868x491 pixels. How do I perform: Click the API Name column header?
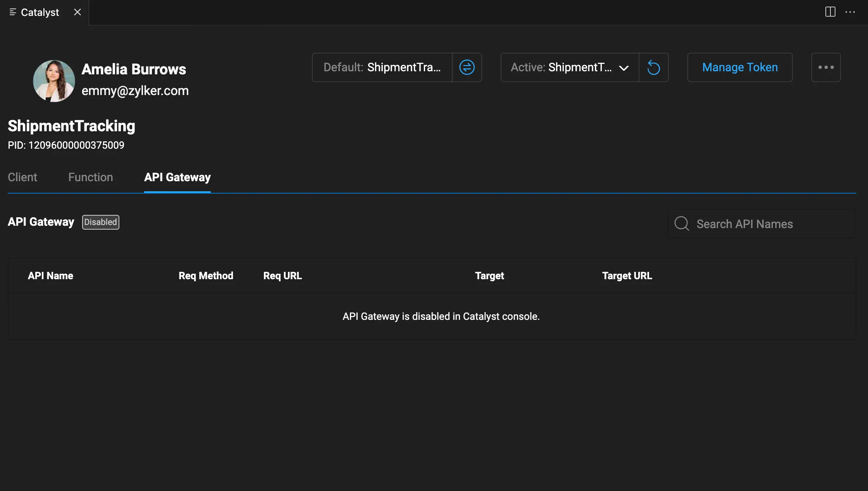50,276
